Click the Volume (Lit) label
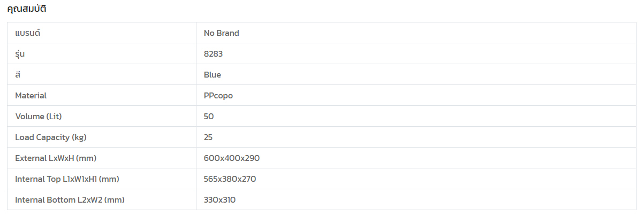This screenshot has width=644, height=216. point(42,117)
